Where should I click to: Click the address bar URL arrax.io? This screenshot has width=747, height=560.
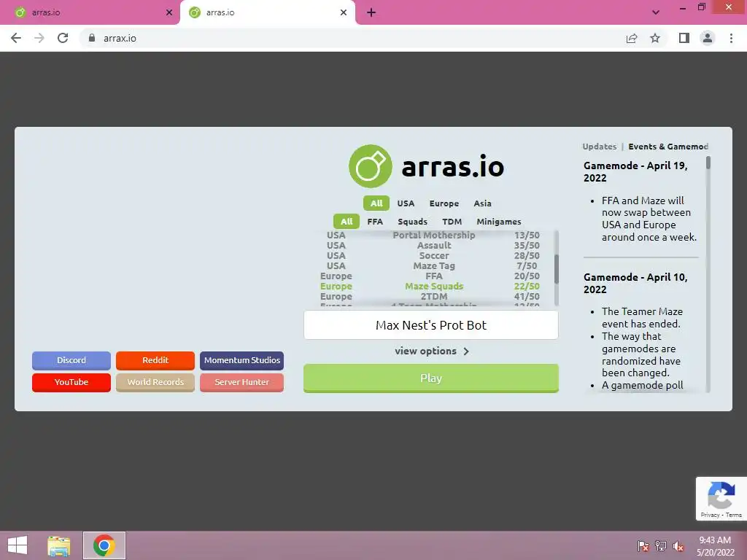(x=120, y=38)
